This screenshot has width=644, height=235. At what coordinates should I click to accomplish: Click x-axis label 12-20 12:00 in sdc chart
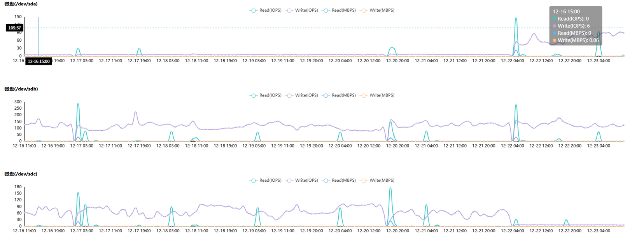[x=369, y=231]
